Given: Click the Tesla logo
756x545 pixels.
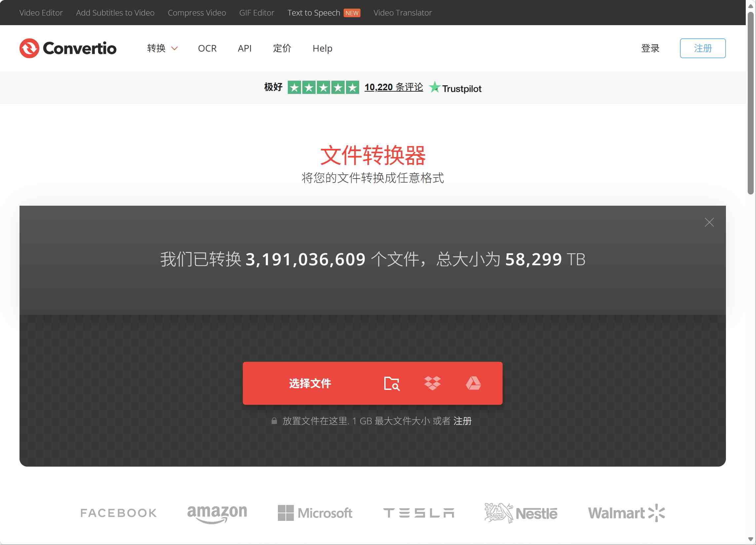Looking at the screenshot, I should click(419, 513).
